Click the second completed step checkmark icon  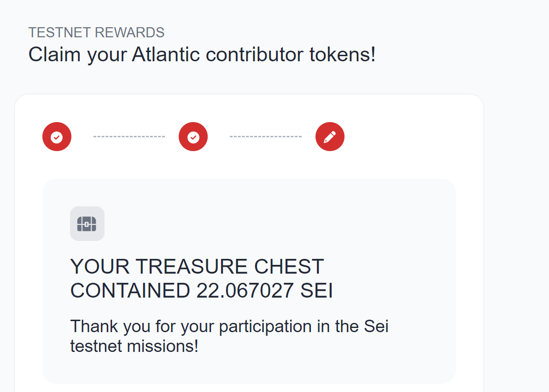click(x=193, y=137)
